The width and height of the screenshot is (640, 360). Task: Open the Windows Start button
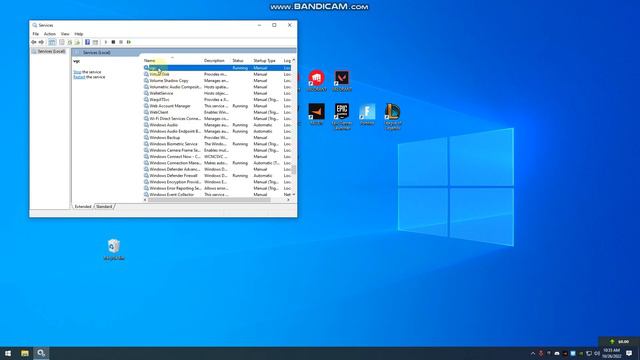coord(8,353)
